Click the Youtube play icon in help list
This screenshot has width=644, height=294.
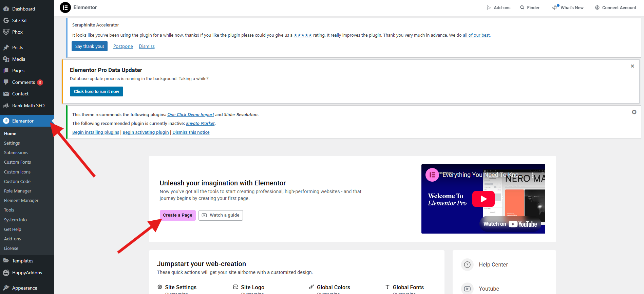[467, 289]
